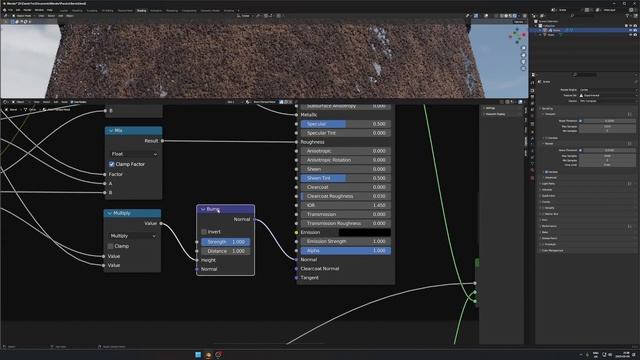The height and width of the screenshot is (360, 640).
Task: Click the Specular Tint field
Action: click(346, 133)
